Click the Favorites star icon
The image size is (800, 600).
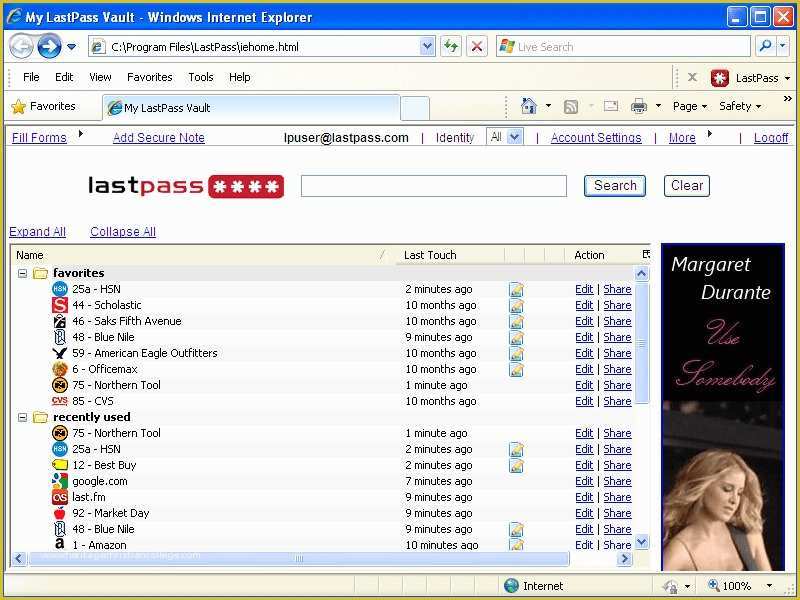18,107
